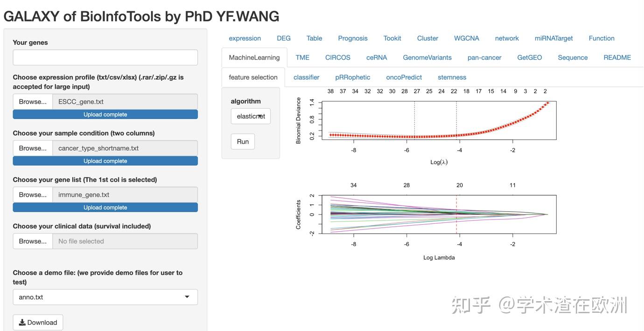The height and width of the screenshot is (331, 644).
Task: Open the demo file dropdown showing anno.txt
Action: tap(105, 297)
